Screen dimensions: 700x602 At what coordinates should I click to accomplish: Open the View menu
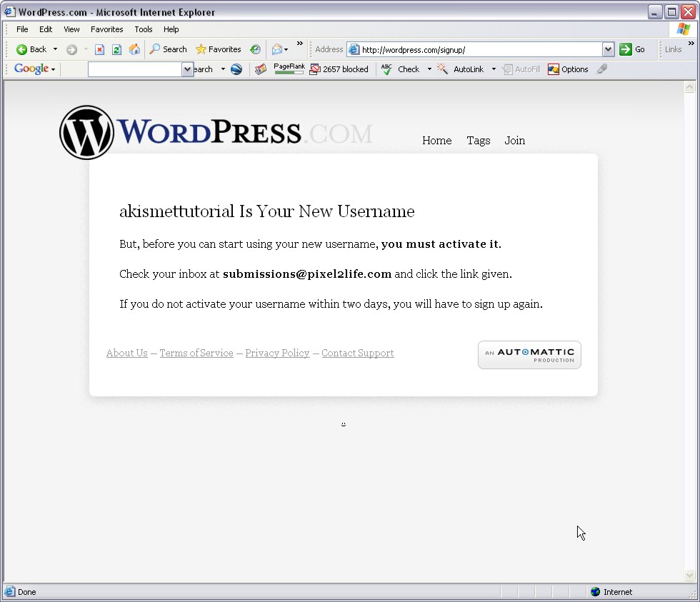71,29
